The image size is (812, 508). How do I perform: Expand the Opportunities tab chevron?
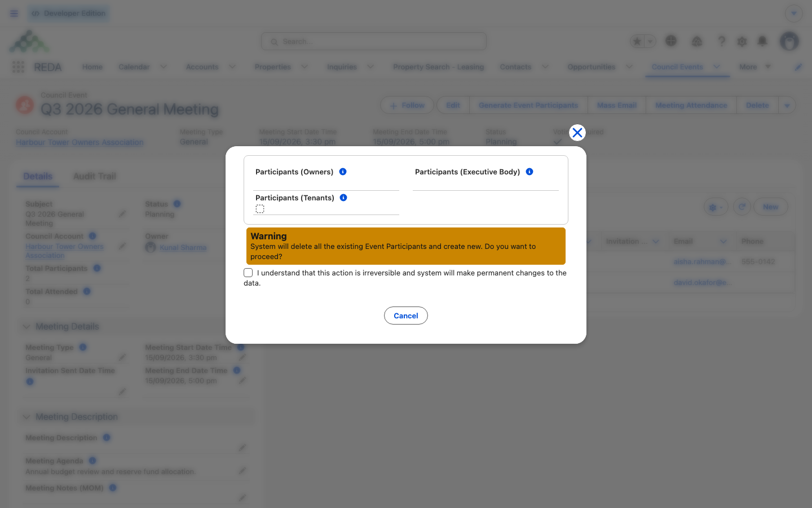point(629,67)
